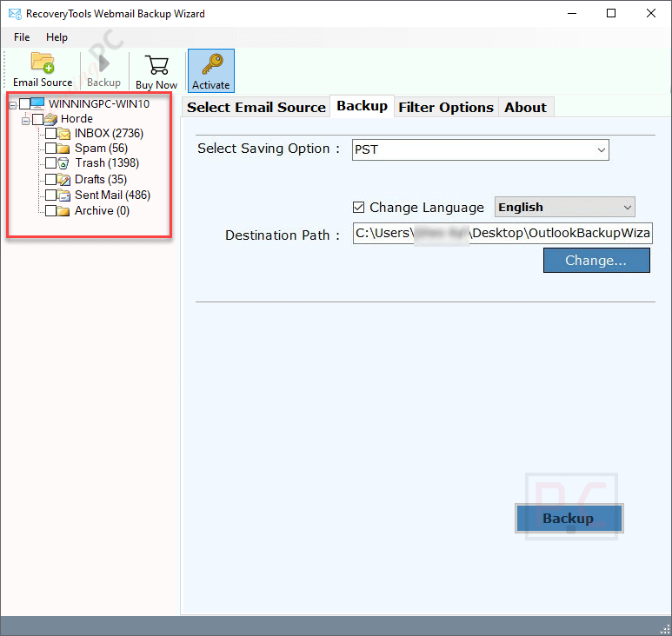Switch to Filter Options tab
The image size is (672, 636).
pos(446,107)
